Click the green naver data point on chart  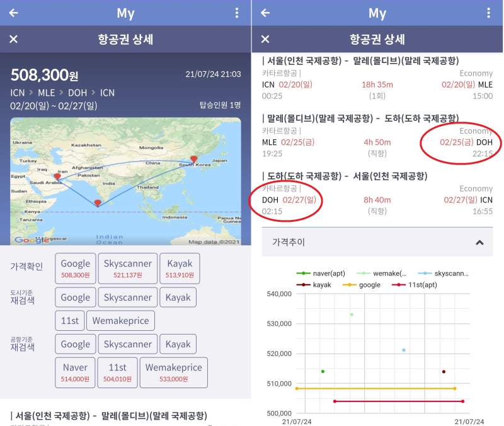[323, 371]
